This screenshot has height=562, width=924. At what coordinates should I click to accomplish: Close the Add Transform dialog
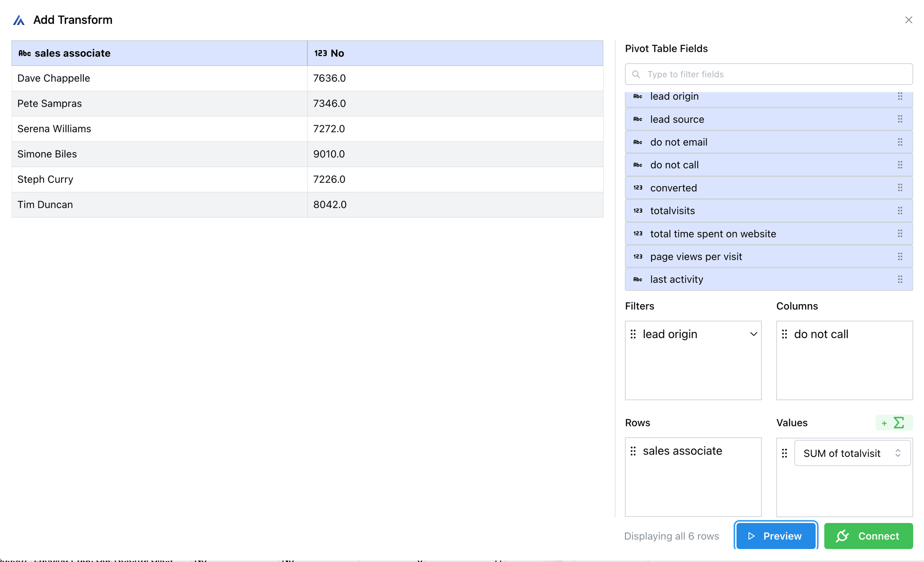908,20
